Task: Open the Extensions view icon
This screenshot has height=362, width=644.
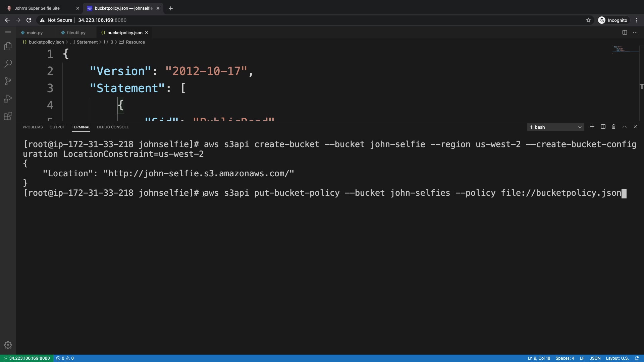Action: tap(8, 116)
